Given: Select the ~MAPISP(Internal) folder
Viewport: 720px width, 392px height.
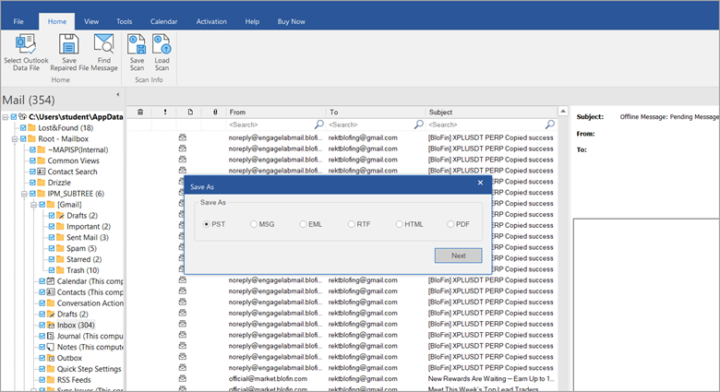Looking at the screenshot, I should click(78, 150).
